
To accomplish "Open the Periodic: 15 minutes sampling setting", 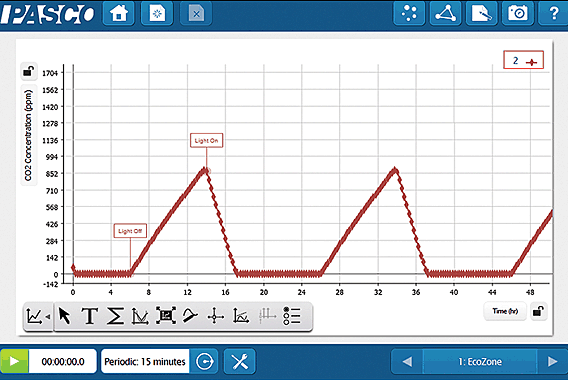I will tap(145, 362).
